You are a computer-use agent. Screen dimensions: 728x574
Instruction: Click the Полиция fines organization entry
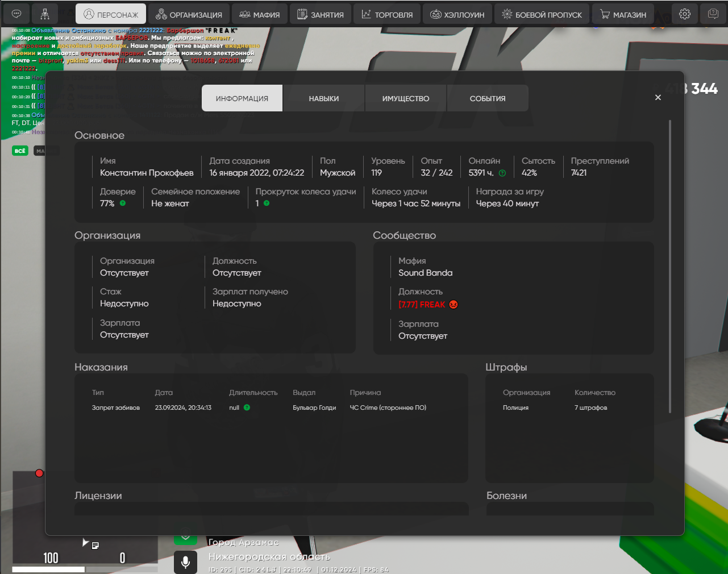(x=515, y=407)
